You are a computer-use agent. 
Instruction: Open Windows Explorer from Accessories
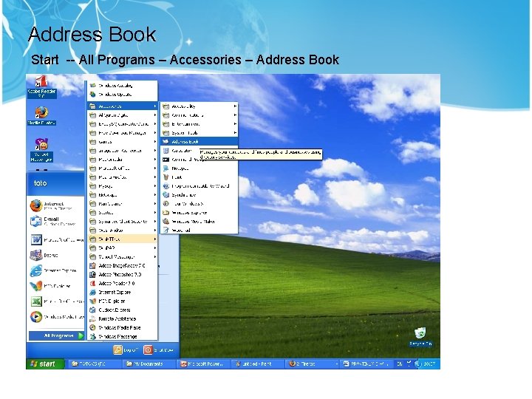click(x=199, y=213)
